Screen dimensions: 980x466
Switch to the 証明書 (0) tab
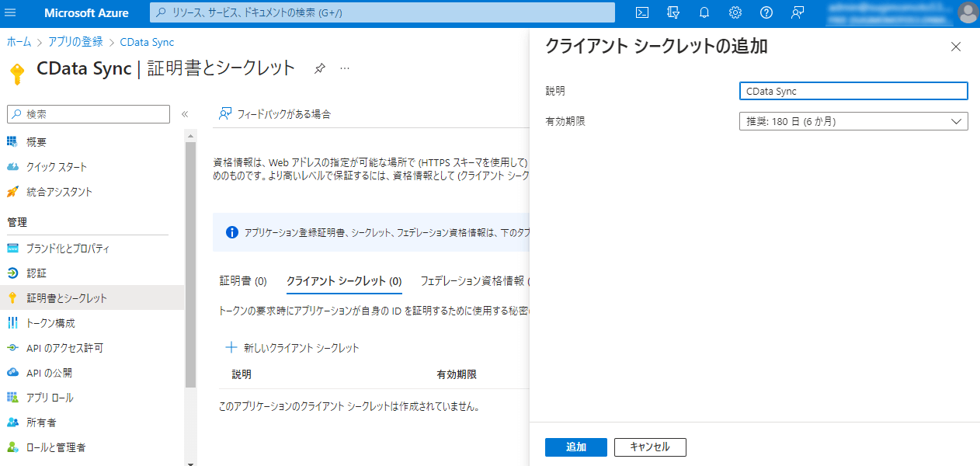point(243,281)
